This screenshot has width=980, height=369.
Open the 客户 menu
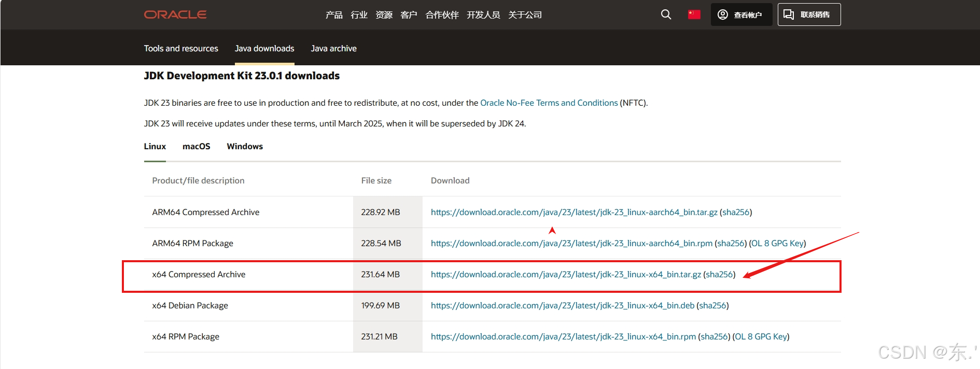[409, 15]
